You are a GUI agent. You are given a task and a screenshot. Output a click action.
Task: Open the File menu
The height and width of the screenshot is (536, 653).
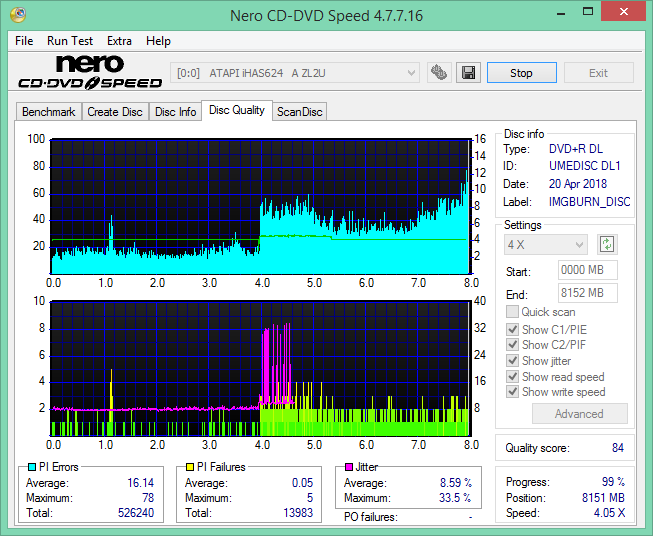(x=24, y=41)
